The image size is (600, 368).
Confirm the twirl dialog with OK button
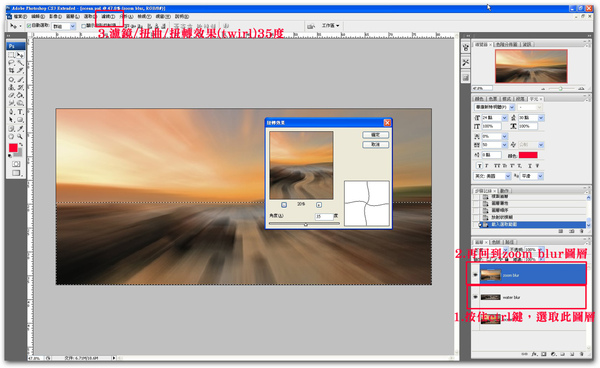pos(375,135)
